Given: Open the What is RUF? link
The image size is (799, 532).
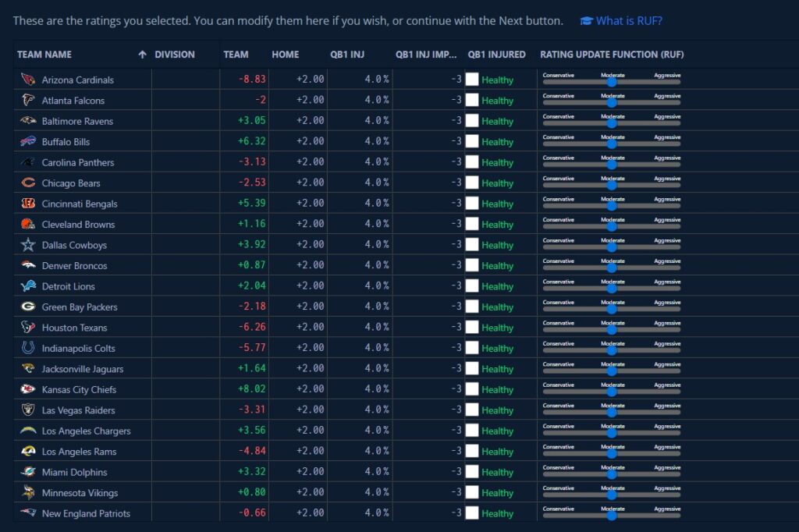Looking at the screenshot, I should point(629,21).
